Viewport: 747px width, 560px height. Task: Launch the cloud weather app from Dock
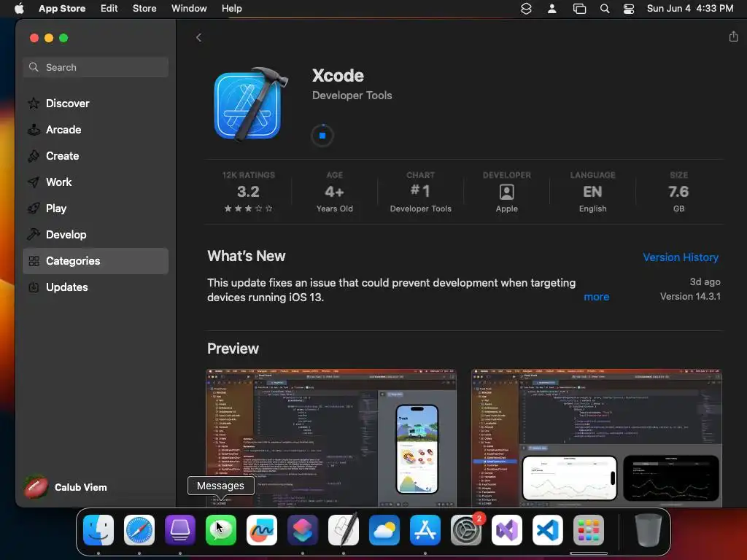(384, 530)
